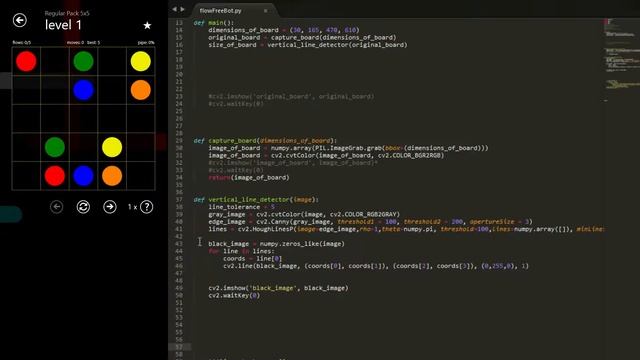Click line number 37 in the gutter
Screen dimensions: 640x360
(179, 200)
